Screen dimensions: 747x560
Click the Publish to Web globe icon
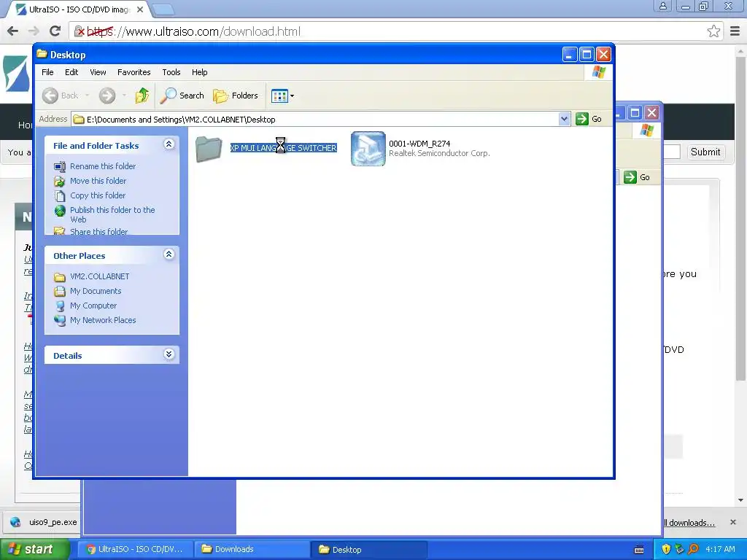[60, 211]
